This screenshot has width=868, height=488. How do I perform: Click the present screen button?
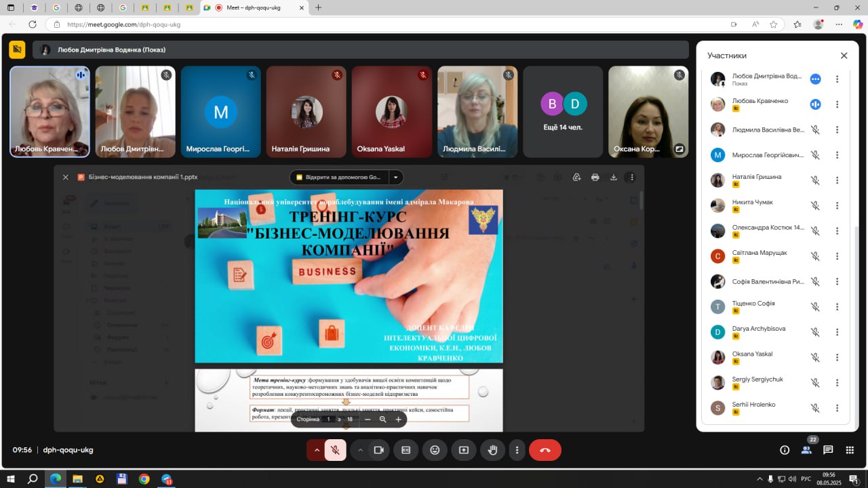click(464, 450)
